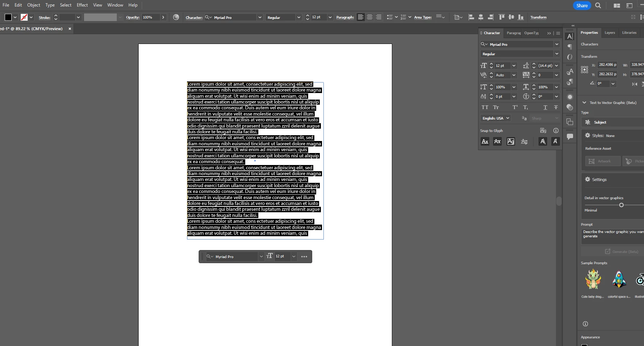The image size is (644, 346).
Task: Align selection horizontal center in control bar
Action: coord(481,17)
